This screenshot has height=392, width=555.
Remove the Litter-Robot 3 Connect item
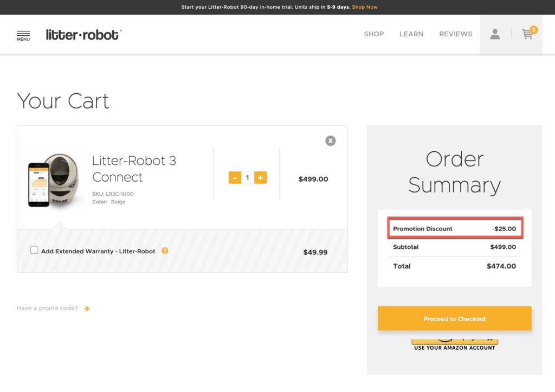tap(330, 140)
